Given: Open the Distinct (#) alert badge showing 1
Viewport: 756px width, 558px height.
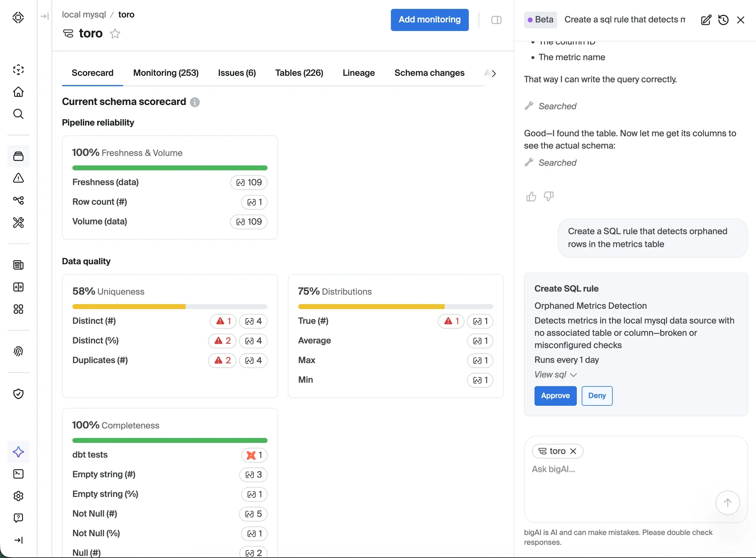Looking at the screenshot, I should pyautogui.click(x=223, y=321).
